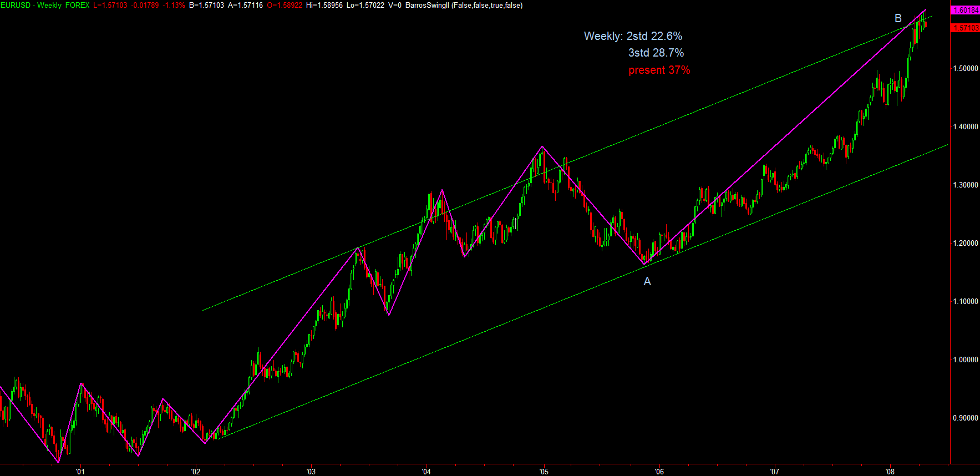Select the B=1.57103 bid value

(206, 6)
